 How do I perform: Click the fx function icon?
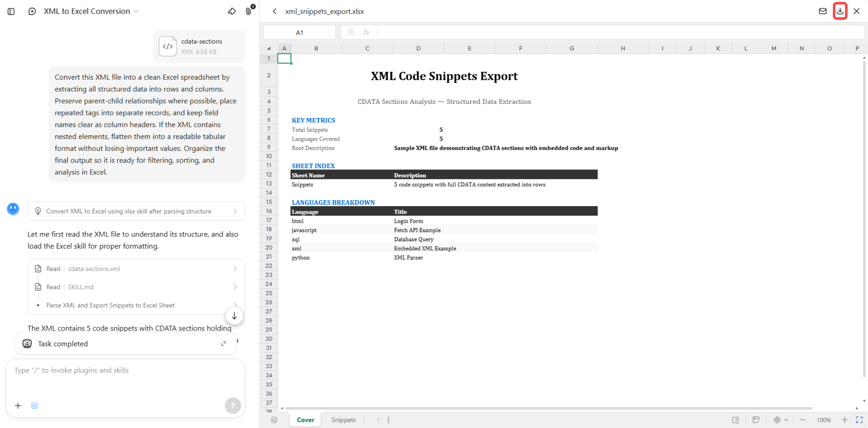pos(366,32)
